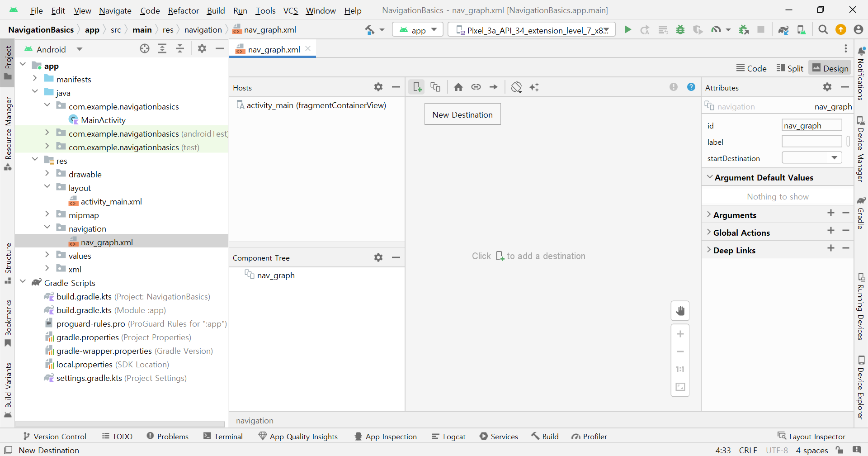Select opened file target icon in Project panel
This screenshot has height=456, width=868.
145,48
